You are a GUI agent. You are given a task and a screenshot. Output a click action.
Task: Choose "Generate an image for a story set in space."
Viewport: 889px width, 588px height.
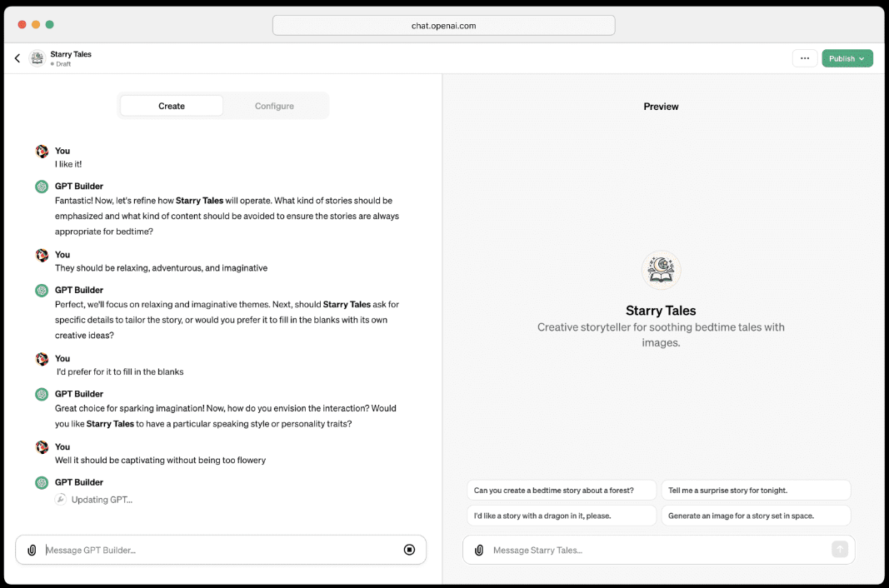point(756,516)
